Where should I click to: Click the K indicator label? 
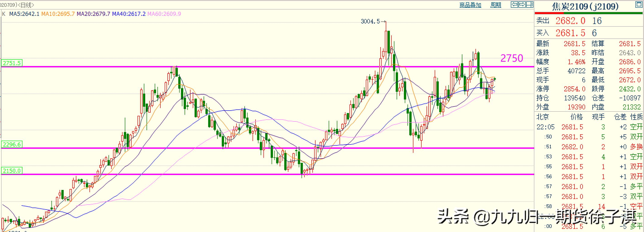[3, 14]
